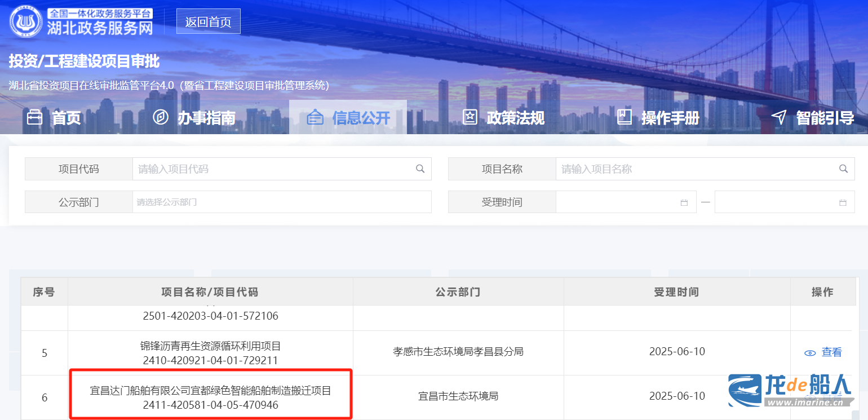Click the calendar icon in end date field

pos(843,202)
